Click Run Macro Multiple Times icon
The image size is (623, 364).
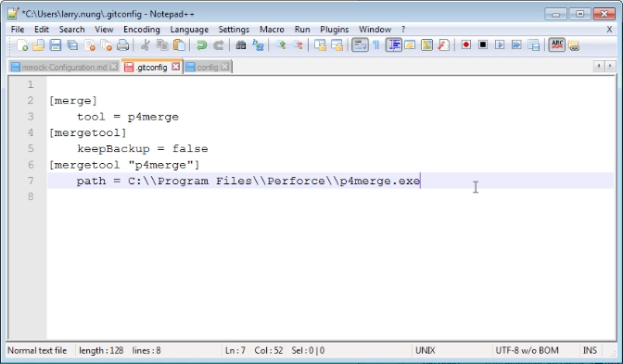pyautogui.click(x=516, y=44)
